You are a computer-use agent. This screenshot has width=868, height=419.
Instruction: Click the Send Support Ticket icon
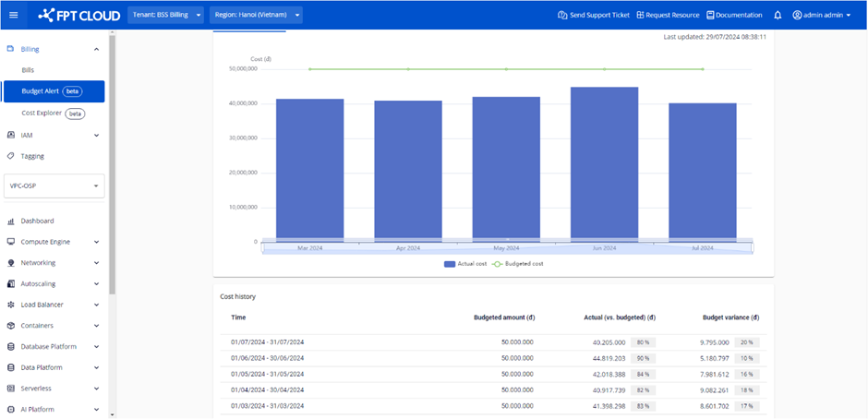562,15
